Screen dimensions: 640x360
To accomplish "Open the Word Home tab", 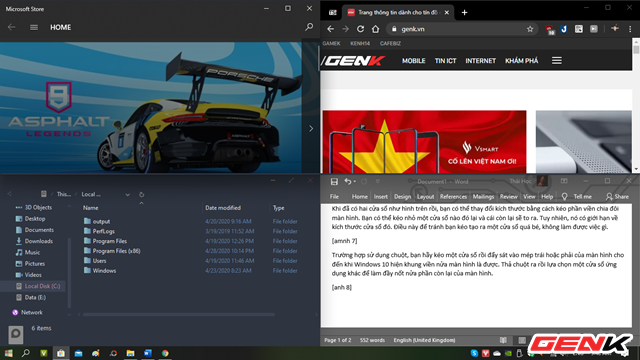I will (x=360, y=197).
